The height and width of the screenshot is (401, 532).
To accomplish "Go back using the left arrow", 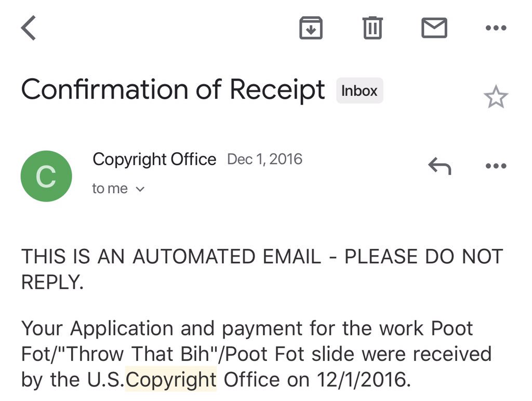I will pos(29,28).
